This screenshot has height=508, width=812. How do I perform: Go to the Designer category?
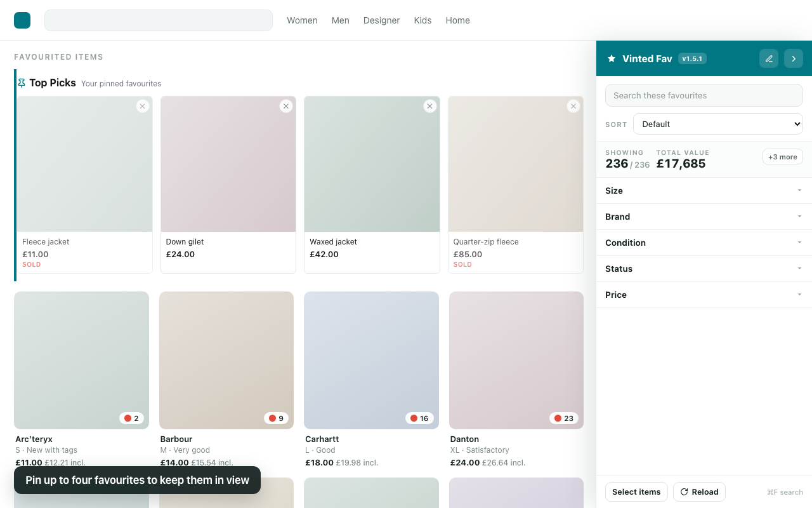[x=381, y=20]
